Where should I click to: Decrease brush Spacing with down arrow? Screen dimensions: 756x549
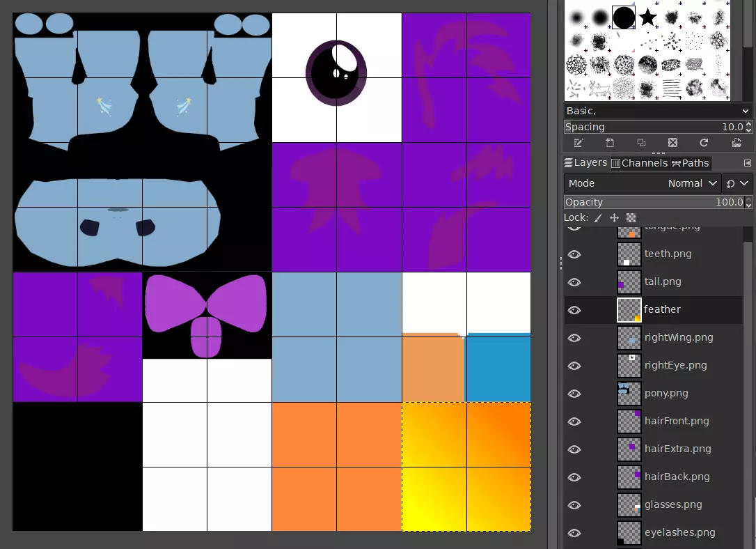coord(748,130)
